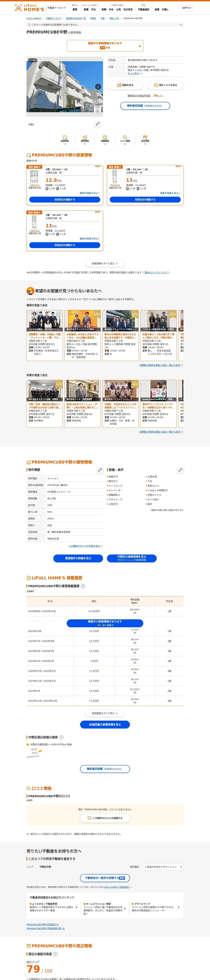Screen dimensions: 210x980
Task: Click the pencil edit icon beside 外観
Action: (98, 124)
